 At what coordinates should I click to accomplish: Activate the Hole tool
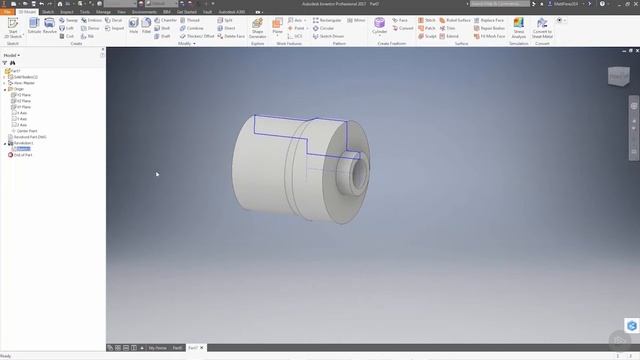(x=133, y=26)
